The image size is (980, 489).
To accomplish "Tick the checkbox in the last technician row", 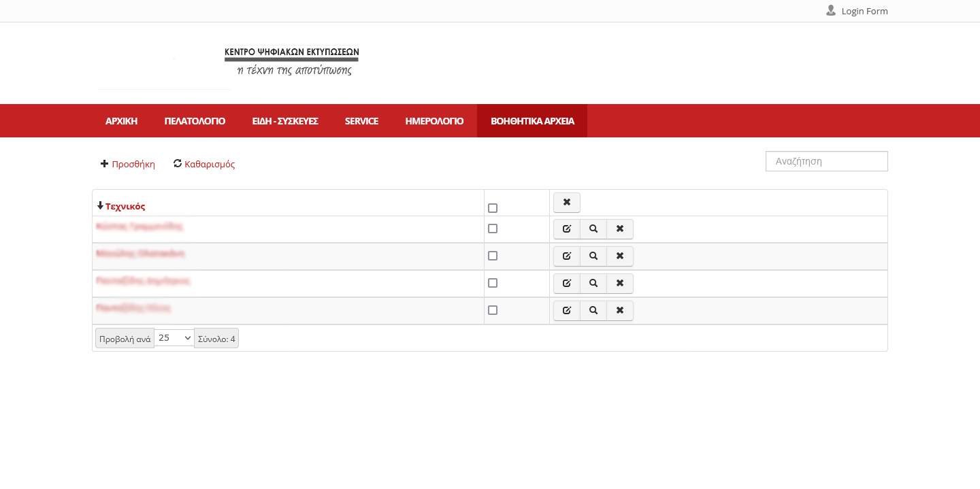I will click(x=493, y=310).
